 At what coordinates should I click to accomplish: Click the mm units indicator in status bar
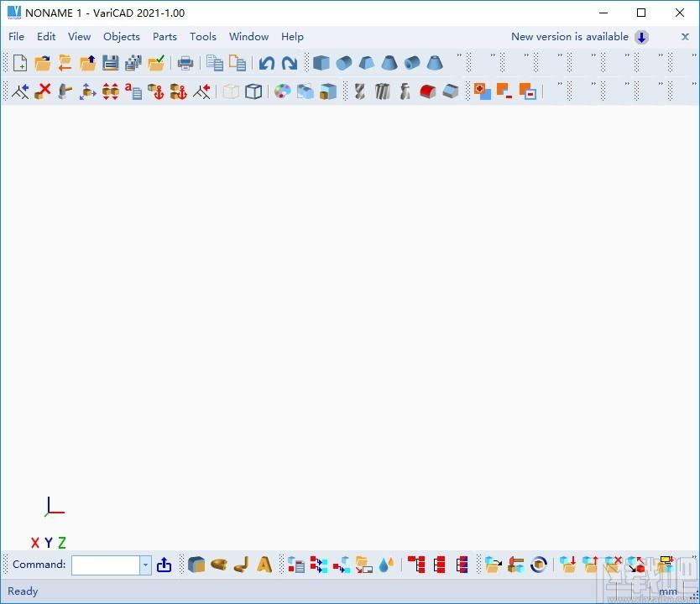tap(668, 591)
